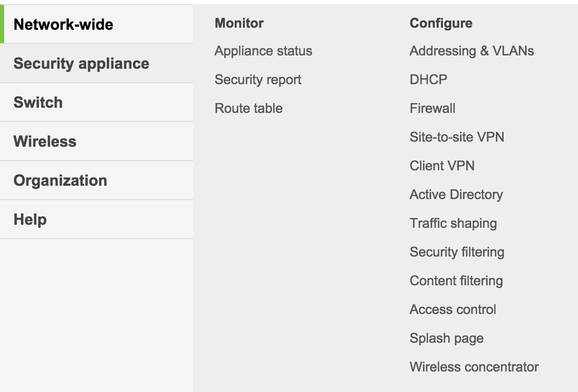Go to Active Directory settings
The width and height of the screenshot is (578, 392).
point(456,195)
